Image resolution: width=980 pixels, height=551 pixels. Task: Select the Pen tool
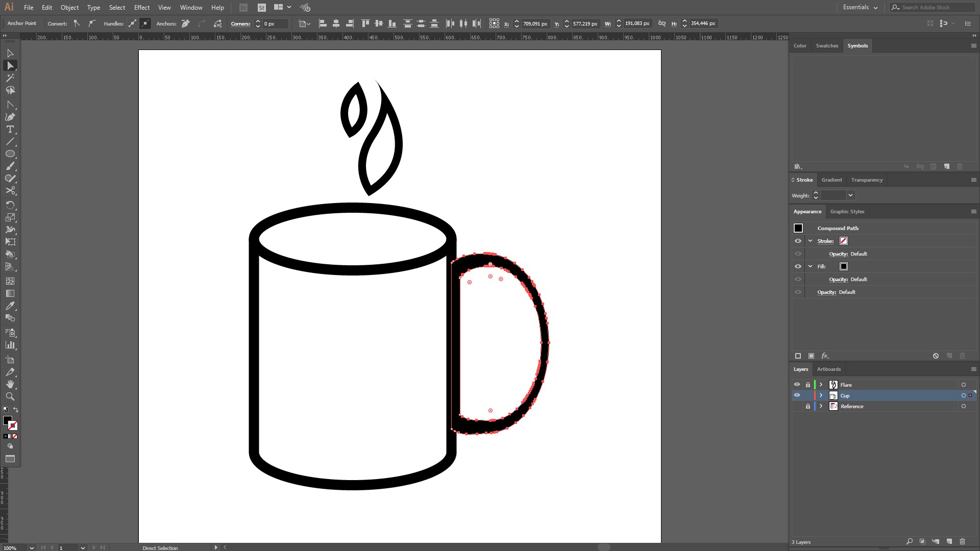[x=10, y=117]
